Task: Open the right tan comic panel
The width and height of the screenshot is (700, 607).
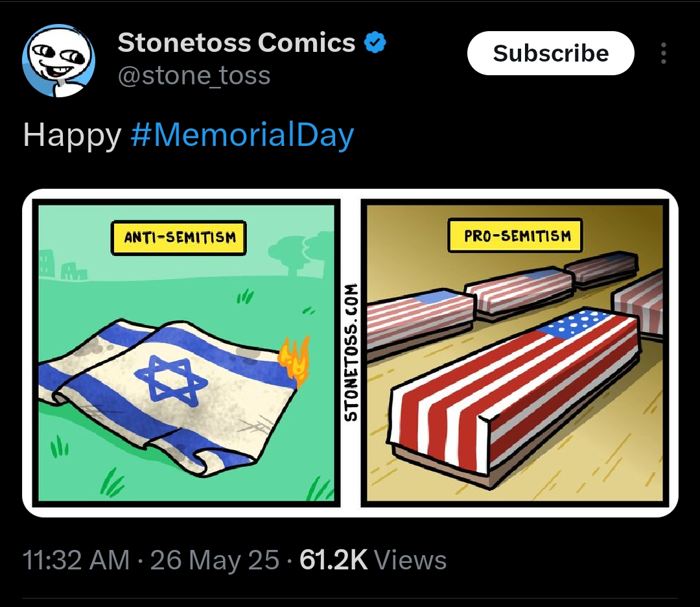Action: pyautogui.click(x=515, y=353)
